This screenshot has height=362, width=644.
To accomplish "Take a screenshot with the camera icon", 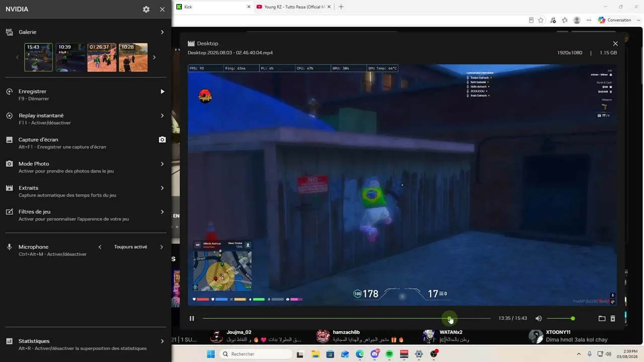I will [x=162, y=140].
